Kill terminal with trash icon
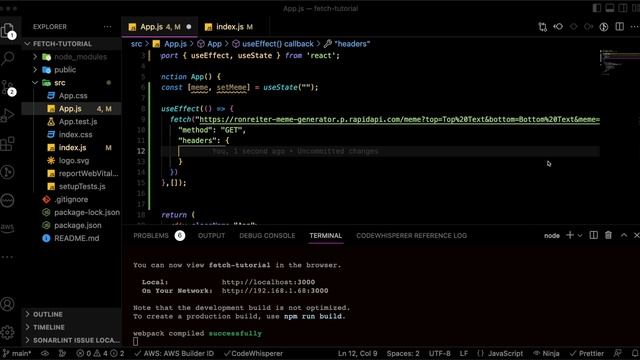Image resolution: width=640 pixels, height=360 pixels. (608, 235)
